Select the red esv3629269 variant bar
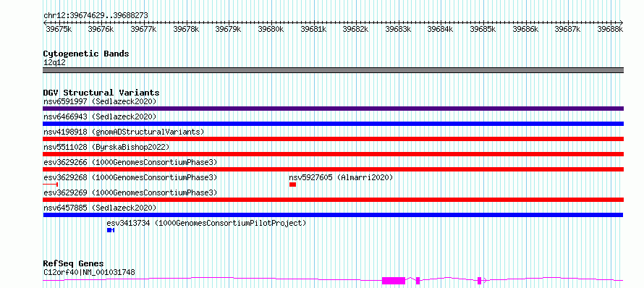Image resolution: width=644 pixels, height=288 pixels. click(x=333, y=200)
